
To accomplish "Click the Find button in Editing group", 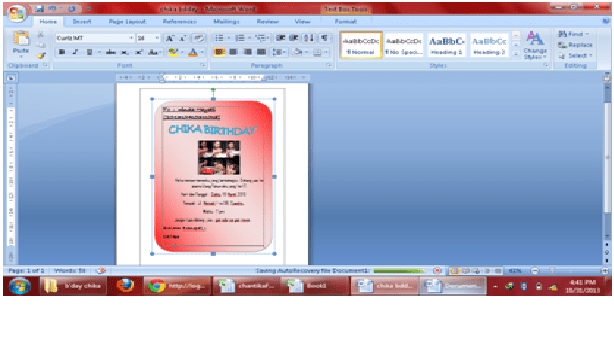I will pyautogui.click(x=573, y=34).
